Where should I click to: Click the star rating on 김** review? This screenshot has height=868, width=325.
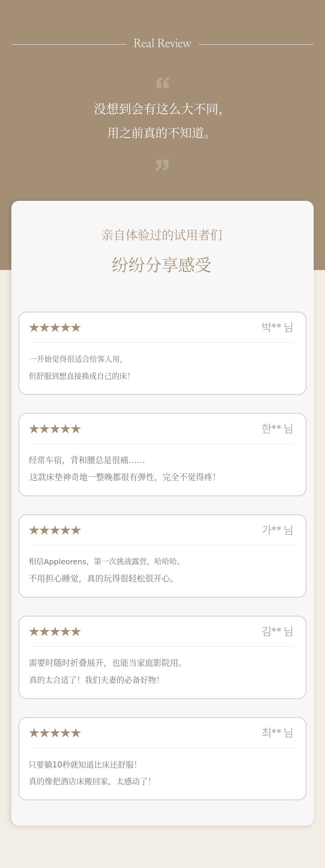55,632
